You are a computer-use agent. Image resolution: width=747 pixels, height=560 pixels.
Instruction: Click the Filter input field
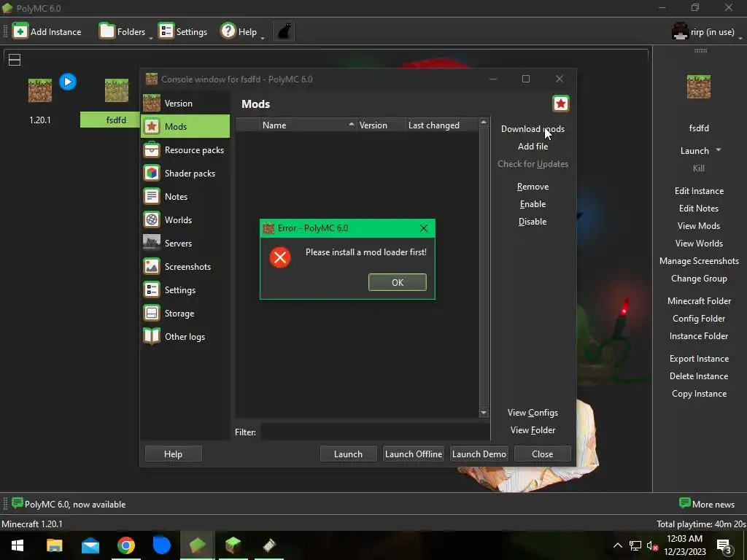tap(375, 432)
